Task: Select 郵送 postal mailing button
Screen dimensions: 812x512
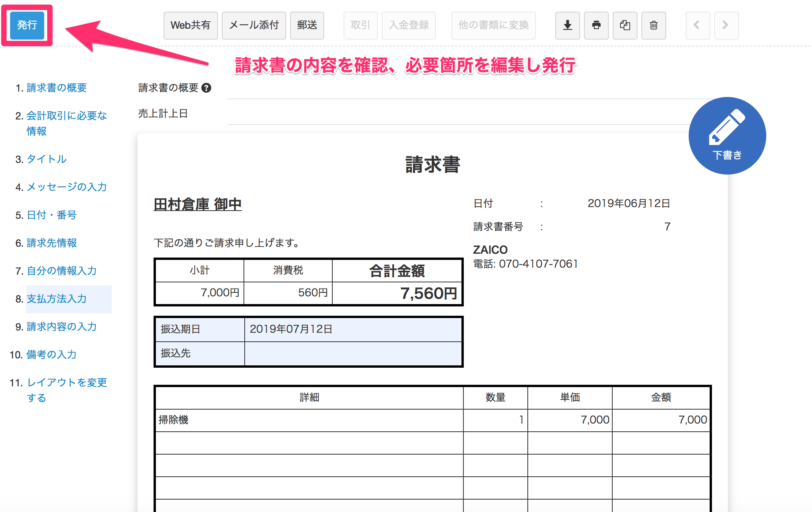Action: (307, 25)
